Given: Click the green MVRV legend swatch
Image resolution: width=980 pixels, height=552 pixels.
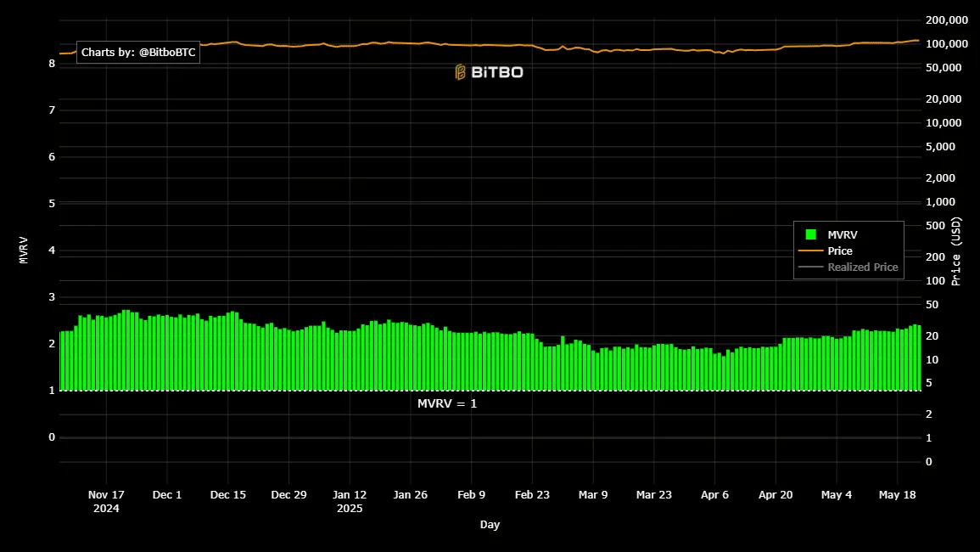Looking at the screenshot, I should (x=810, y=234).
